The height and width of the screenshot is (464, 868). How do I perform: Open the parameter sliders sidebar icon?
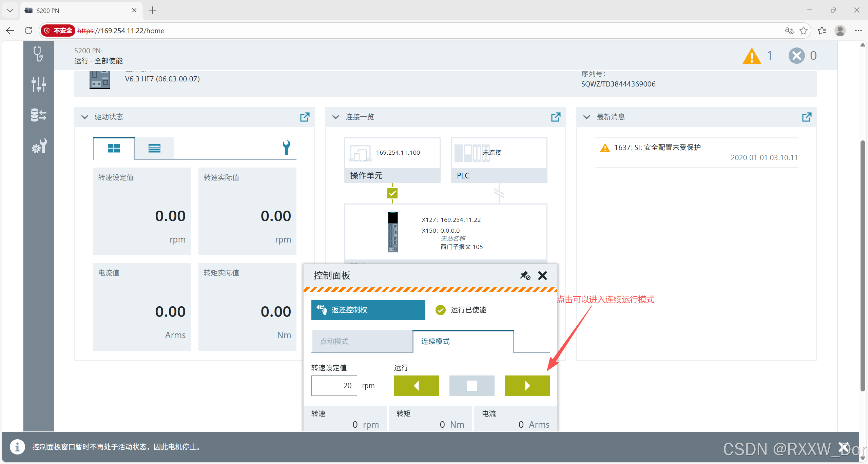(x=38, y=84)
